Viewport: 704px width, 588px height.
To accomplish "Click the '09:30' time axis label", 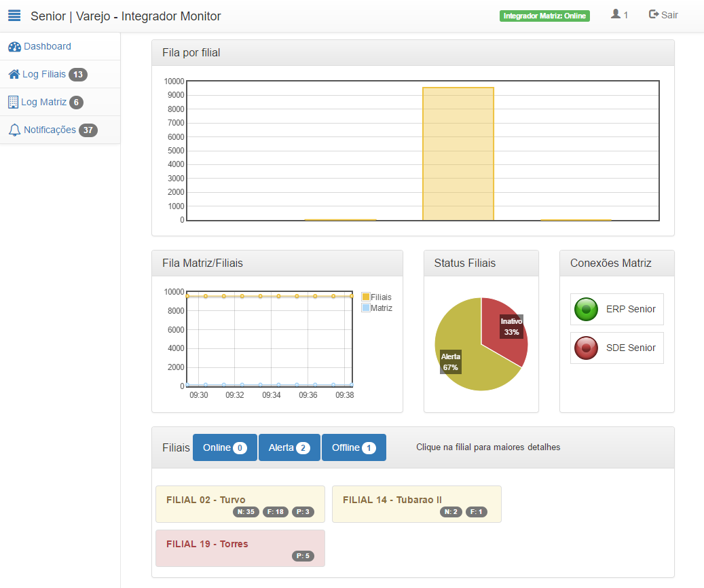I will 198,395.
